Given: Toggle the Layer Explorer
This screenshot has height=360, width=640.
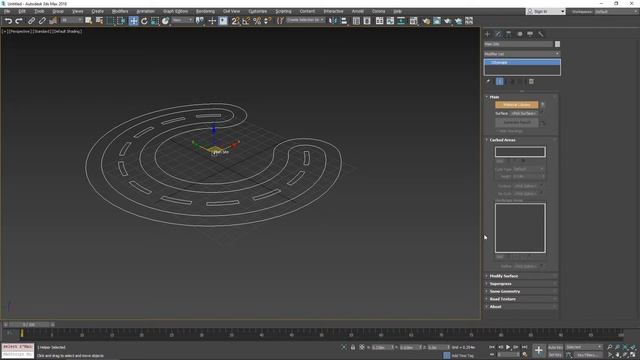Looking at the screenshot, I should point(367,21).
